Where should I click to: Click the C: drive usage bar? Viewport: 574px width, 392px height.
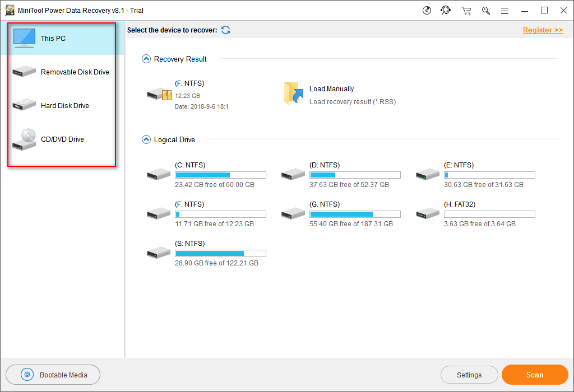tap(220, 175)
